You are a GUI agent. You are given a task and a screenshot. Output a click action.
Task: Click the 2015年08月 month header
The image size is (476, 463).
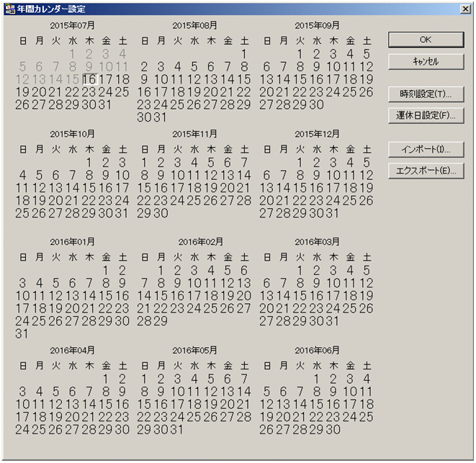point(194,25)
